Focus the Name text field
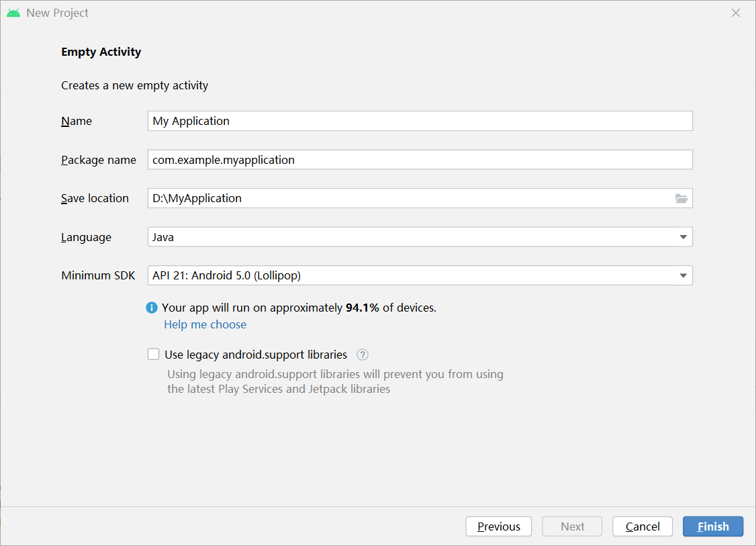 [x=420, y=121]
